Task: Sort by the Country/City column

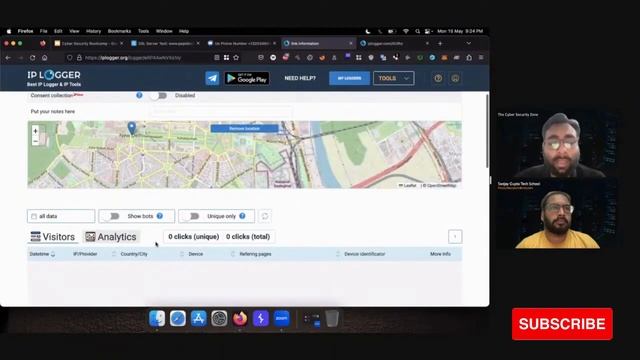Action: [x=134, y=254]
